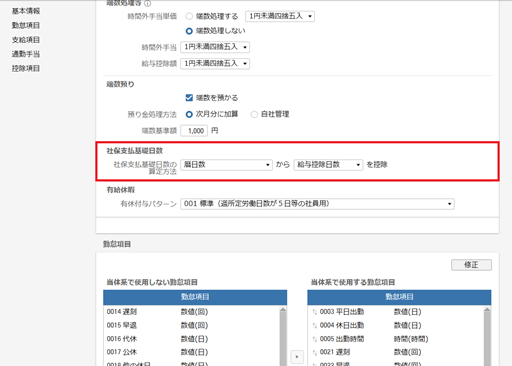512x366 pixels.
Task: Select the 0003 平日出勤 row
Action: (396, 312)
